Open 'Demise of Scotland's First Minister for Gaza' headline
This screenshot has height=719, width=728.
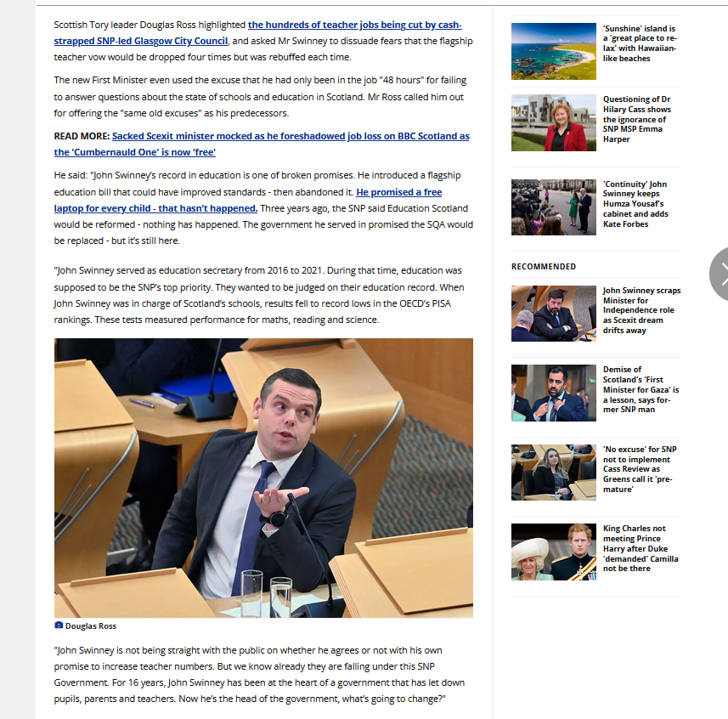pos(641,389)
